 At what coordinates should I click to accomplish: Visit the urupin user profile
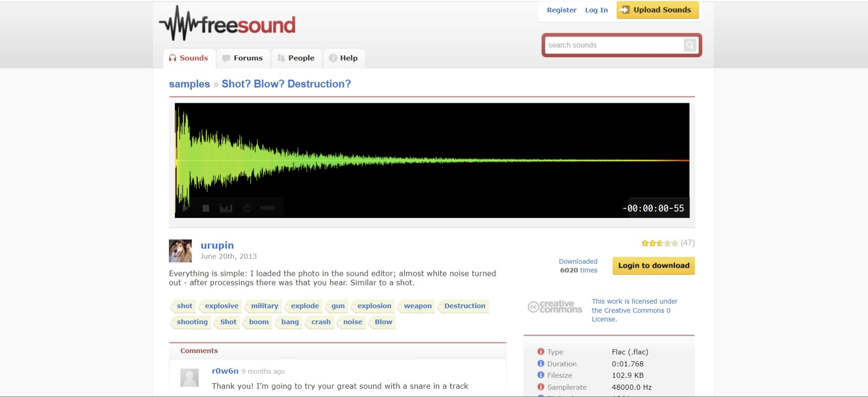pyautogui.click(x=217, y=245)
